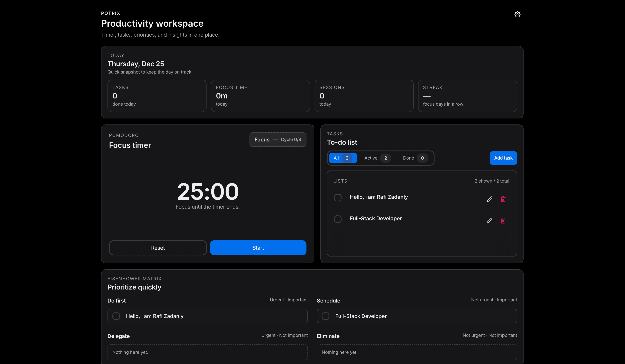The image size is (625, 364).
Task: Select the All tasks filter tab
Action: coord(342,158)
